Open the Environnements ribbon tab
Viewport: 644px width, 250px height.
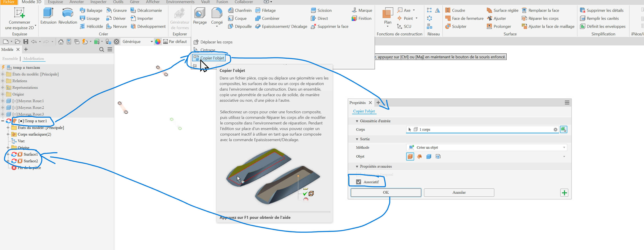[180, 2]
